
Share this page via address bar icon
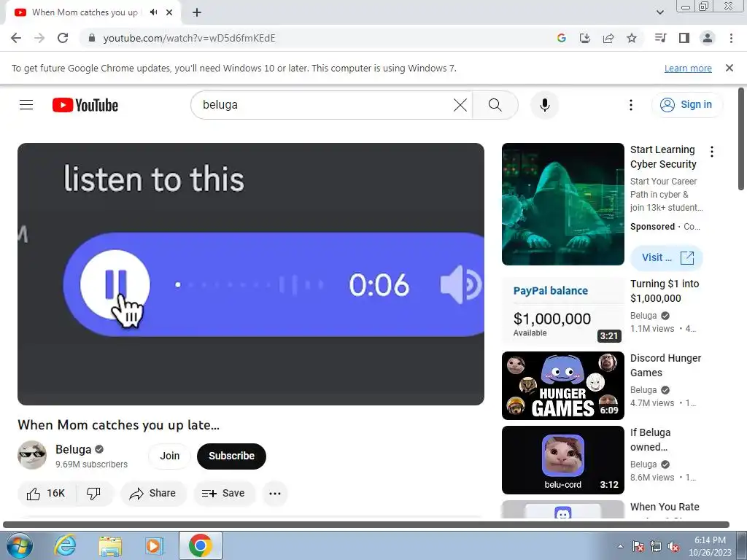(x=608, y=38)
